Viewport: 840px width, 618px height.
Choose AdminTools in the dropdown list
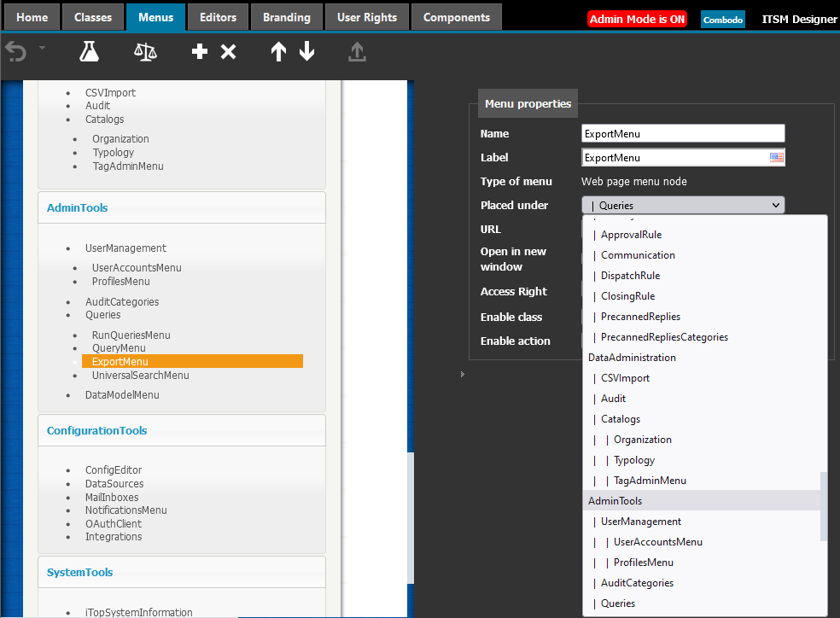point(615,501)
